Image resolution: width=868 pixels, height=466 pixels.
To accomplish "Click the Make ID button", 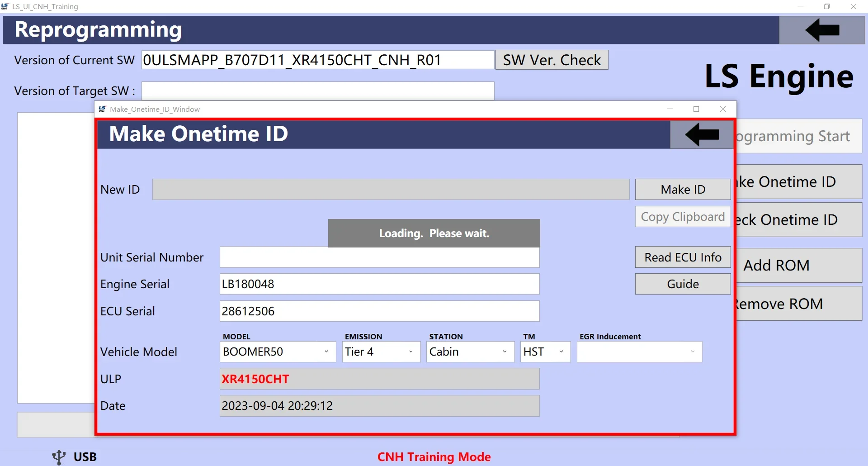I will (x=683, y=189).
